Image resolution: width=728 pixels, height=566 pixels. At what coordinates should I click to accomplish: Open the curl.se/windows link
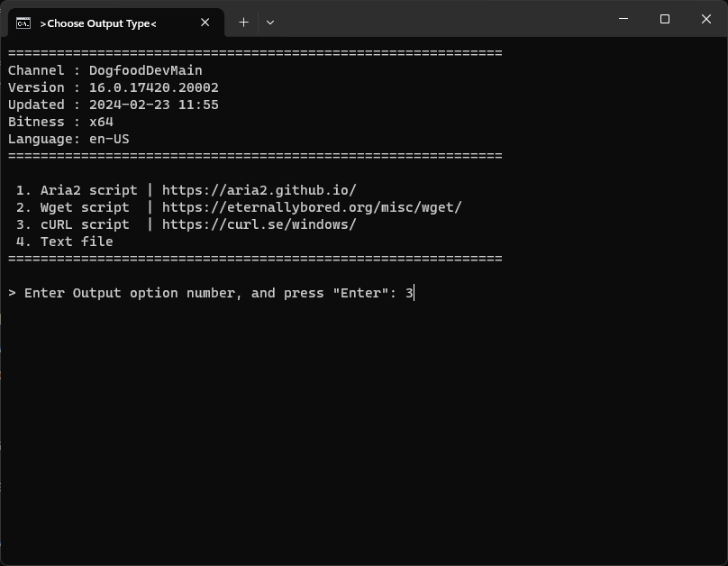click(259, 224)
